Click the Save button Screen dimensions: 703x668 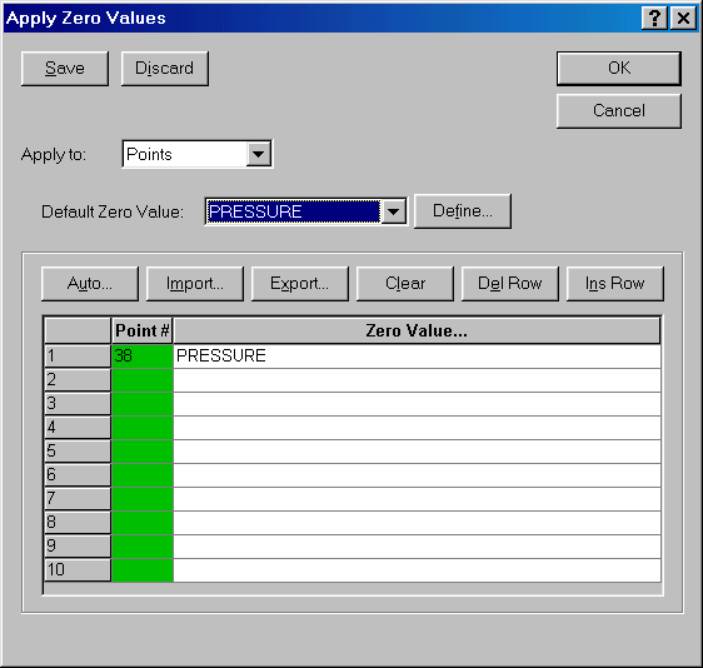point(65,68)
